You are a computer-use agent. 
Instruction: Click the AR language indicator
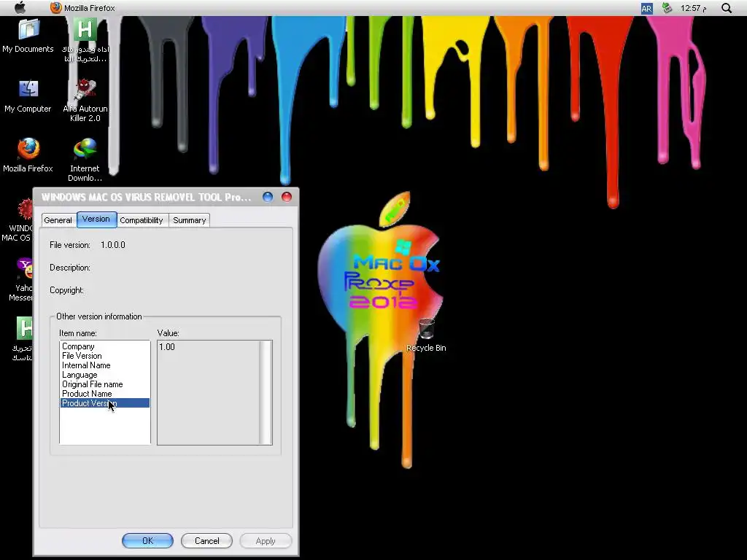(x=646, y=8)
